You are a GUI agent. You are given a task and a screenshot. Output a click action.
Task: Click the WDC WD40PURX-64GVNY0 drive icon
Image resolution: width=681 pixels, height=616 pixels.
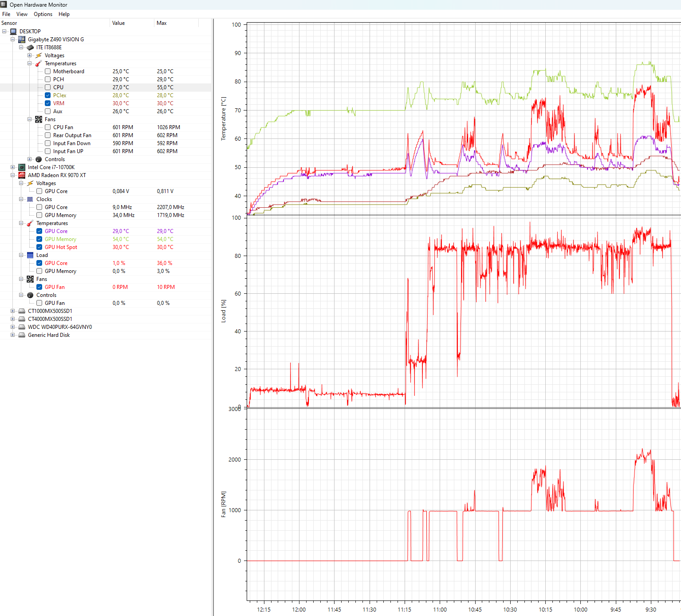coord(22,327)
